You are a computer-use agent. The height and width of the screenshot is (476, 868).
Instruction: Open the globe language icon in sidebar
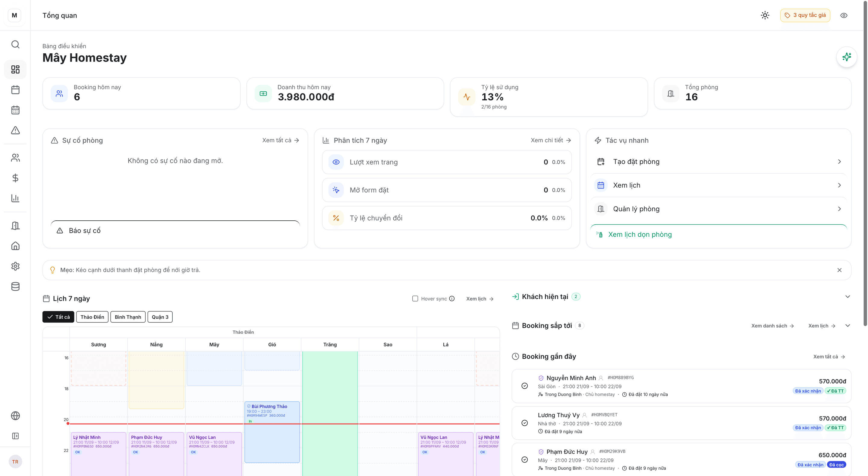coord(15,416)
